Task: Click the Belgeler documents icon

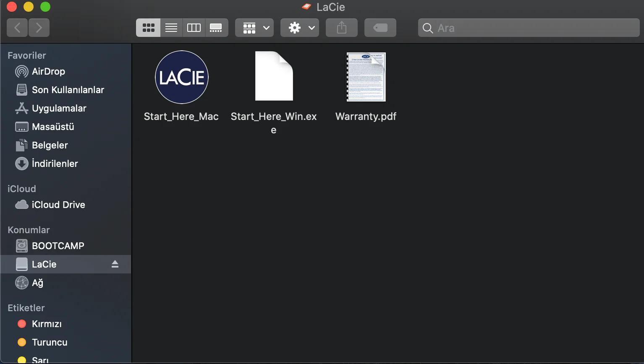Action: pyautogui.click(x=22, y=145)
